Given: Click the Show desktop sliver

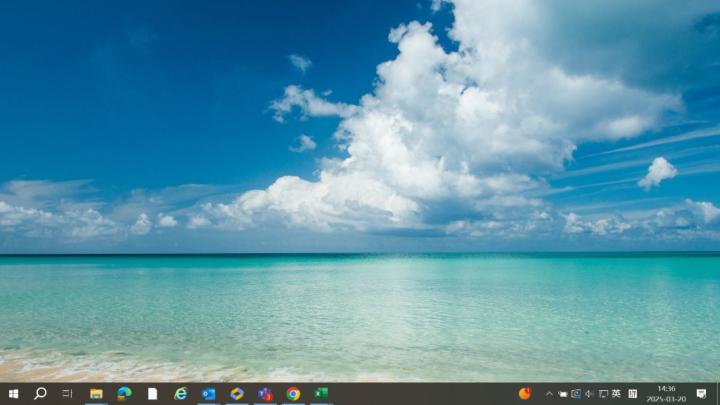Looking at the screenshot, I should (x=718, y=394).
